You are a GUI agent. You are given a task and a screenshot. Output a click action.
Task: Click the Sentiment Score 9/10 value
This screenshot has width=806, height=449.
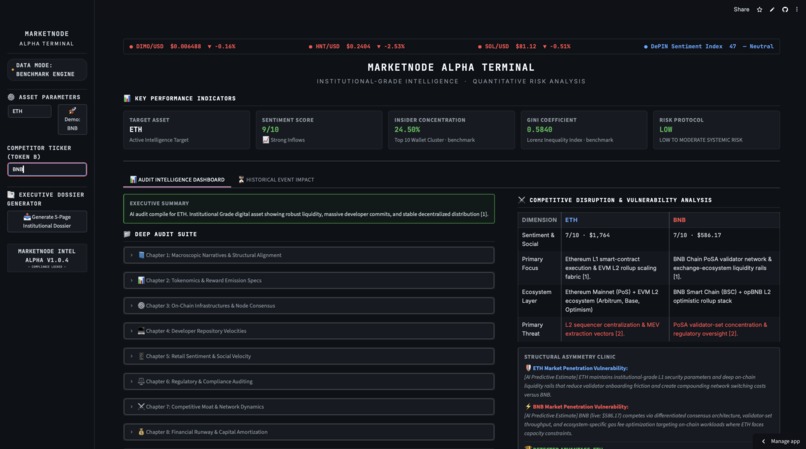click(270, 130)
